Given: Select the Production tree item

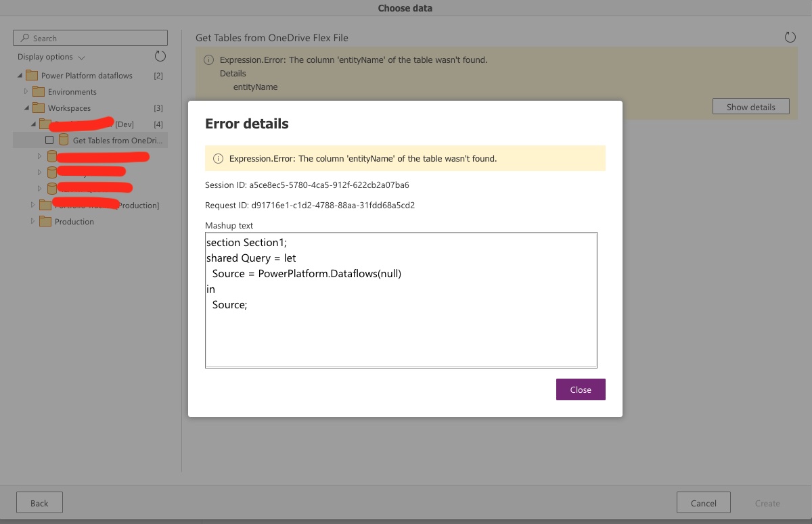Looking at the screenshot, I should click(74, 222).
